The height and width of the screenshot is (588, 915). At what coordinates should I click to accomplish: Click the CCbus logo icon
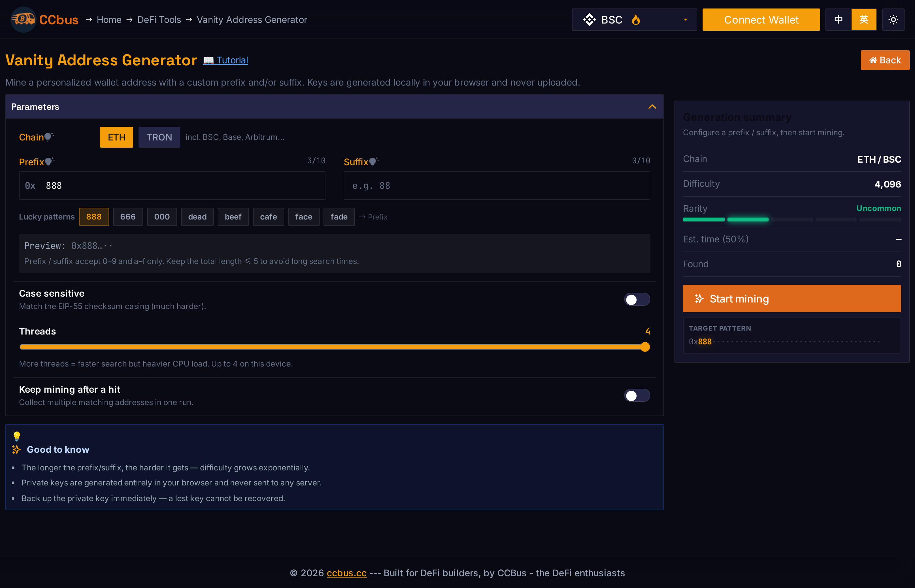pyautogui.click(x=23, y=20)
